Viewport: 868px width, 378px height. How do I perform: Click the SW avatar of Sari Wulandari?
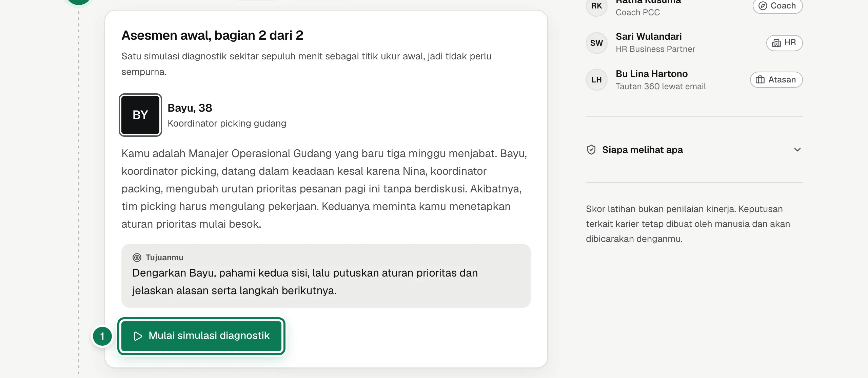[x=596, y=43]
